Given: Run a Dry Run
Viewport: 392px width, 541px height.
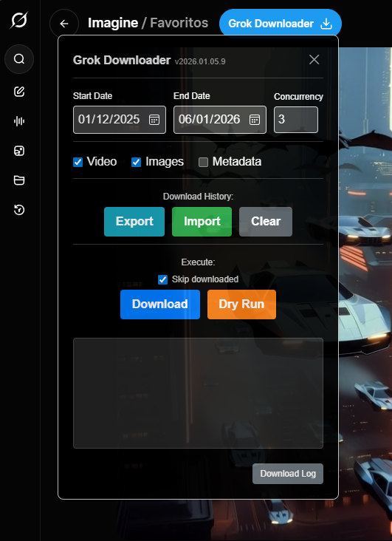Looking at the screenshot, I should (241, 304).
